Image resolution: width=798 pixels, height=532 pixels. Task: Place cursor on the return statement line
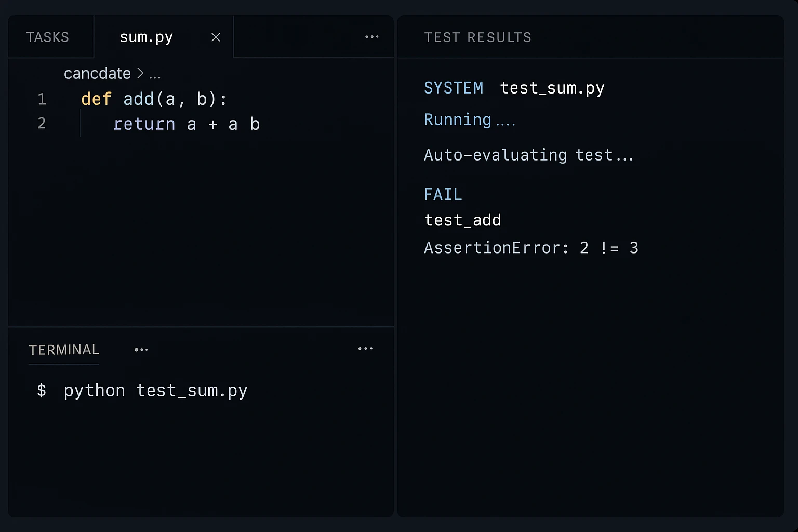(186, 124)
